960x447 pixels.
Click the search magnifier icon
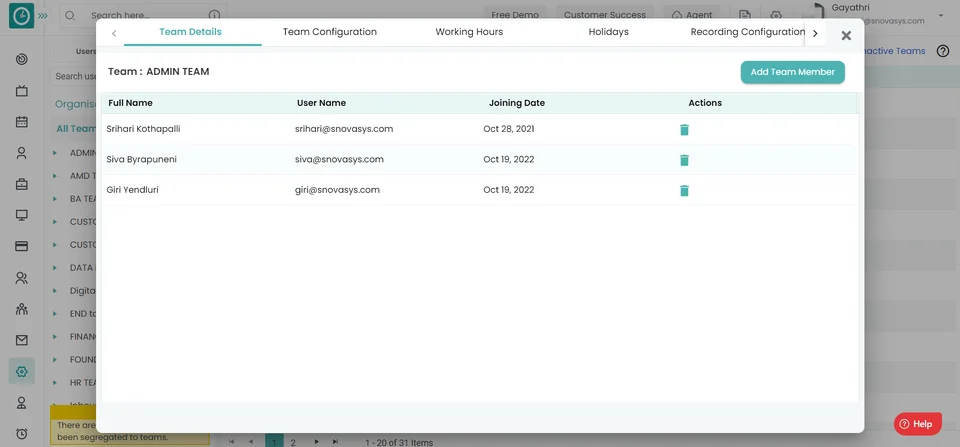point(70,15)
